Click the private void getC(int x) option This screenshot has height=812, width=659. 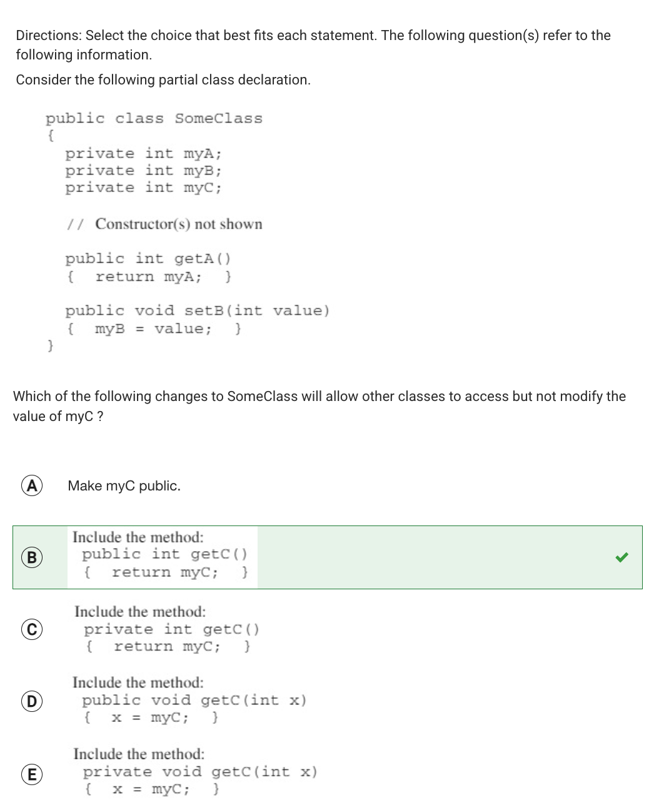coord(195,771)
